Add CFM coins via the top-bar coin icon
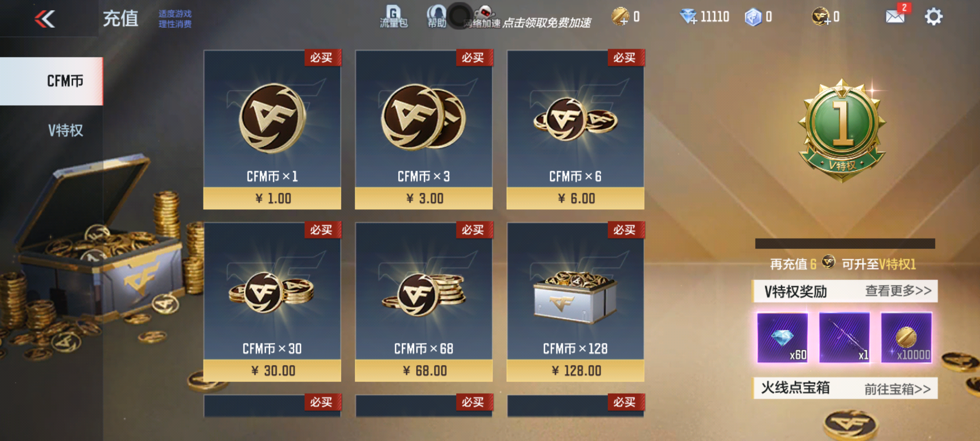 pyautogui.click(x=821, y=17)
